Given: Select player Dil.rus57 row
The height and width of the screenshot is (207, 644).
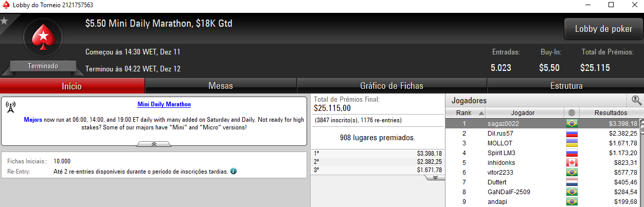Looking at the screenshot, I should click(544, 133).
